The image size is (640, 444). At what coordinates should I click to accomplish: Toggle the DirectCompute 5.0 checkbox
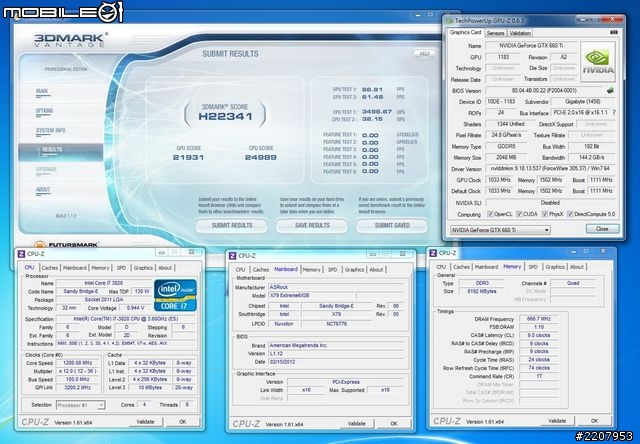coord(570,214)
